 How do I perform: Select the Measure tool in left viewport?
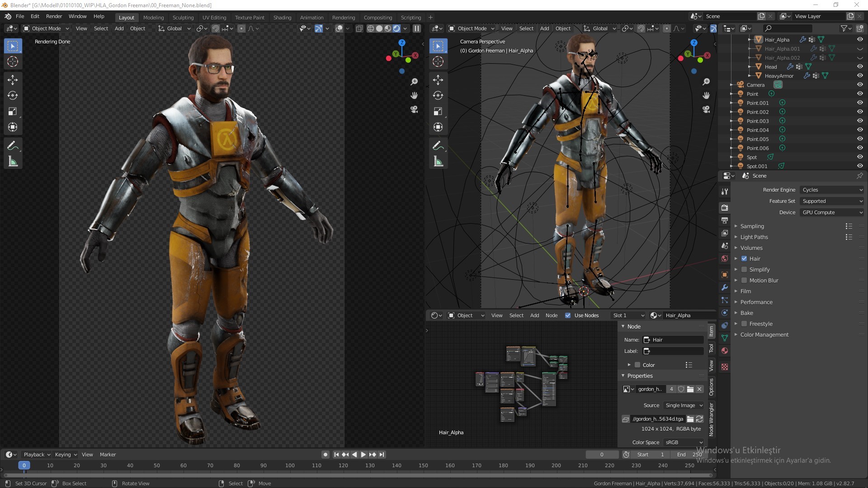pyautogui.click(x=13, y=161)
